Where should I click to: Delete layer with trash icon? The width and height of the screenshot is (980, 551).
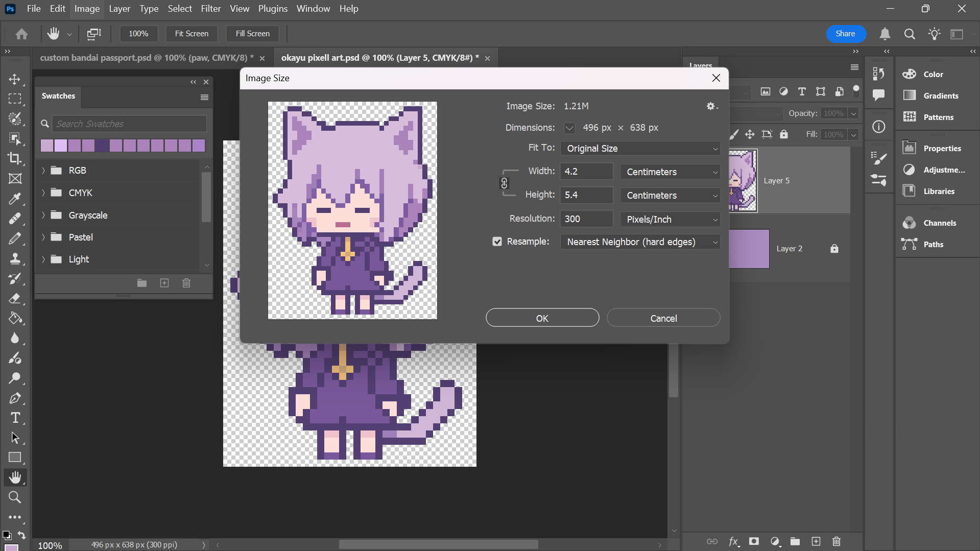point(836,541)
